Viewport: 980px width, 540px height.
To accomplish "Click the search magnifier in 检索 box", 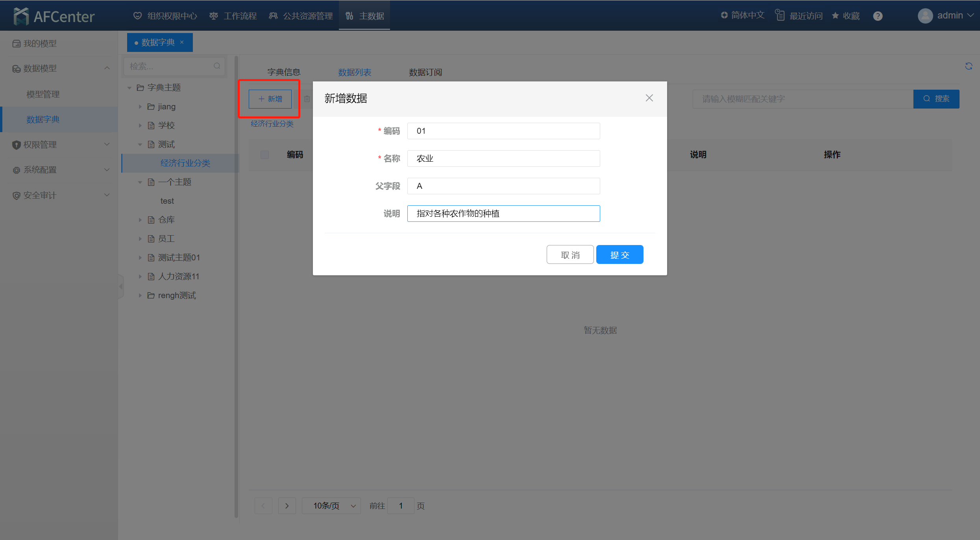I will coord(217,66).
